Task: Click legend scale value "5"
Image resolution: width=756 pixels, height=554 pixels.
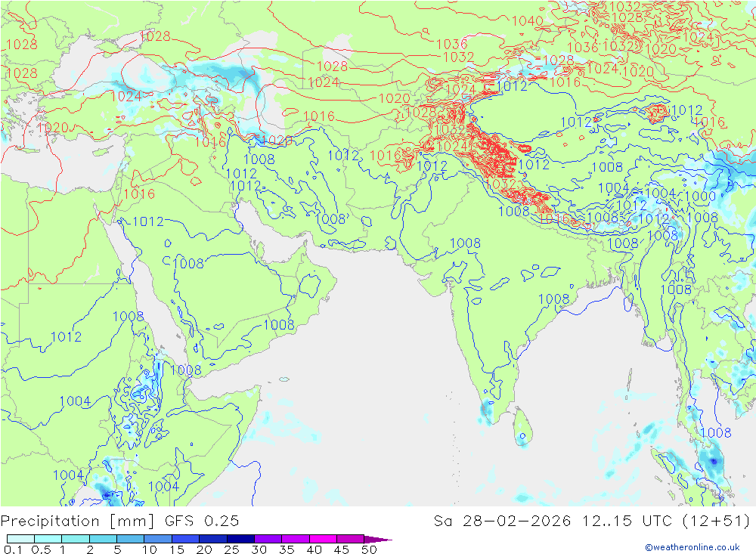Action: click(117, 549)
